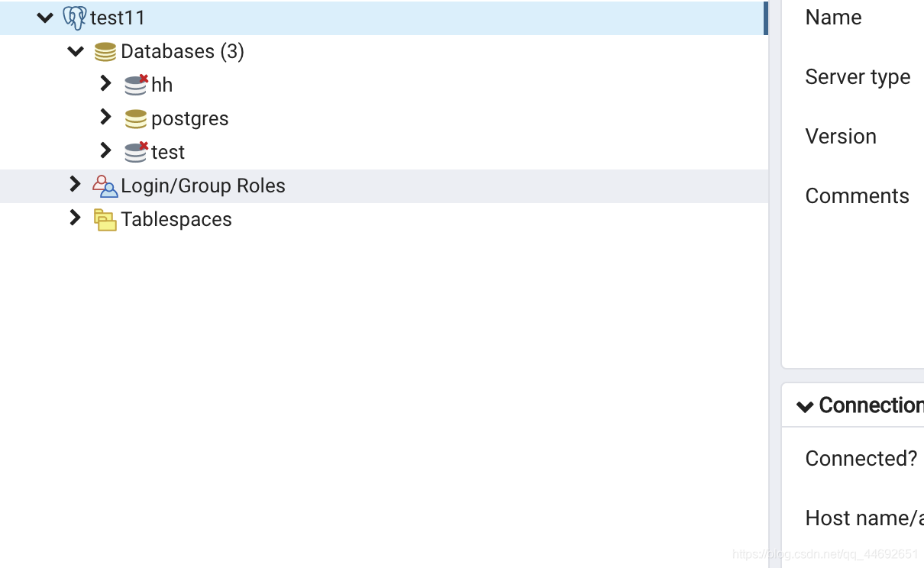Select the test11 server label

point(118,18)
